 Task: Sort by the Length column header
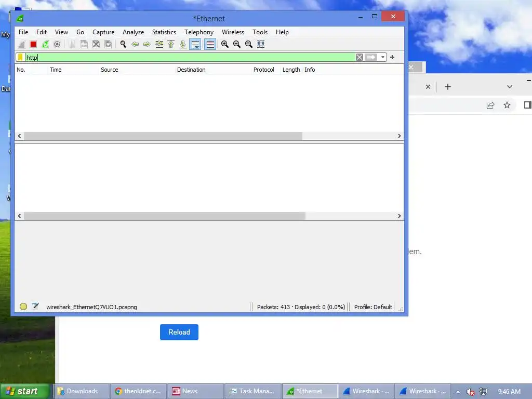click(x=291, y=70)
